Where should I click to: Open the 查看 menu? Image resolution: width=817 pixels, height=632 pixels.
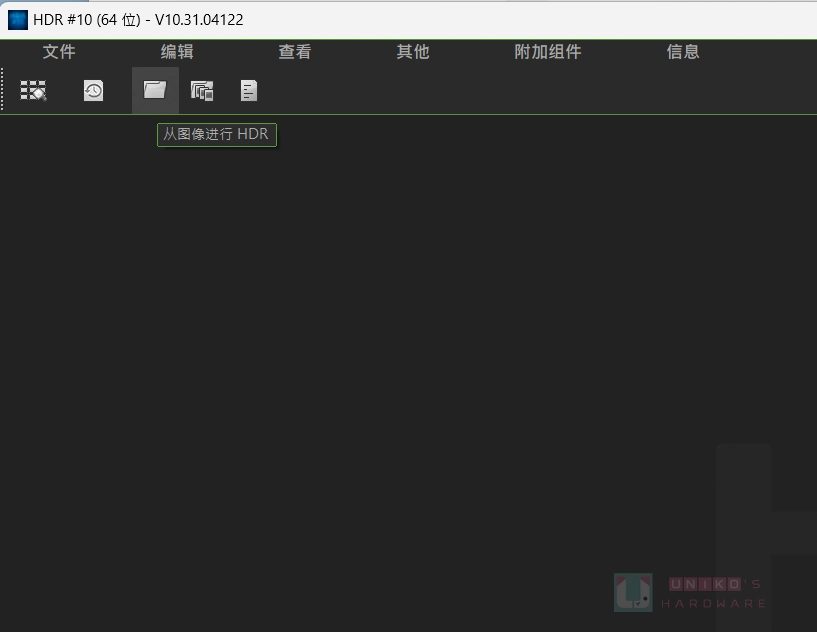point(294,52)
